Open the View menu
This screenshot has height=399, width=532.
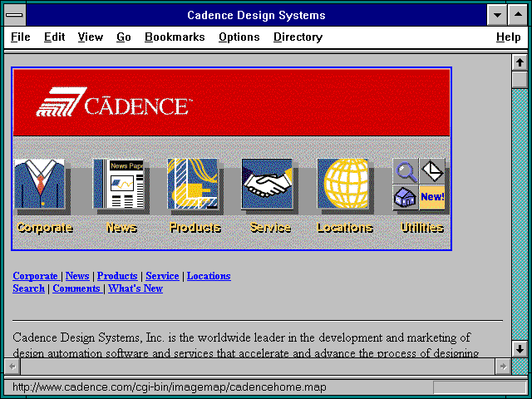coord(91,37)
